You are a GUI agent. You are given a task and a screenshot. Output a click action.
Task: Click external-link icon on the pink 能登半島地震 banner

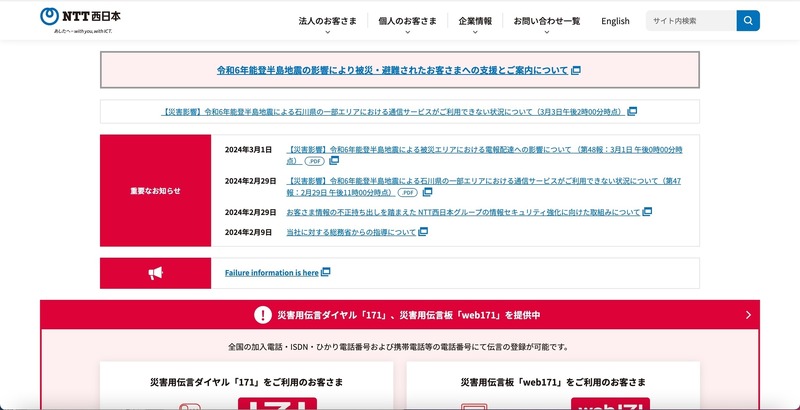pos(576,71)
